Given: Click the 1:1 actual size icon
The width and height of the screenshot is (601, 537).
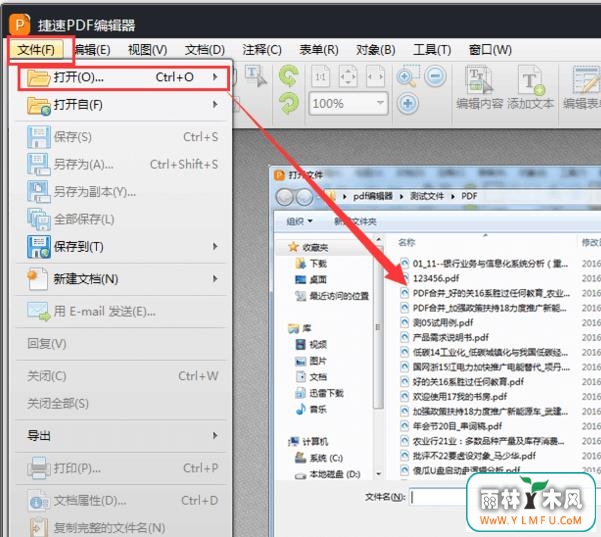Looking at the screenshot, I should tap(320, 77).
